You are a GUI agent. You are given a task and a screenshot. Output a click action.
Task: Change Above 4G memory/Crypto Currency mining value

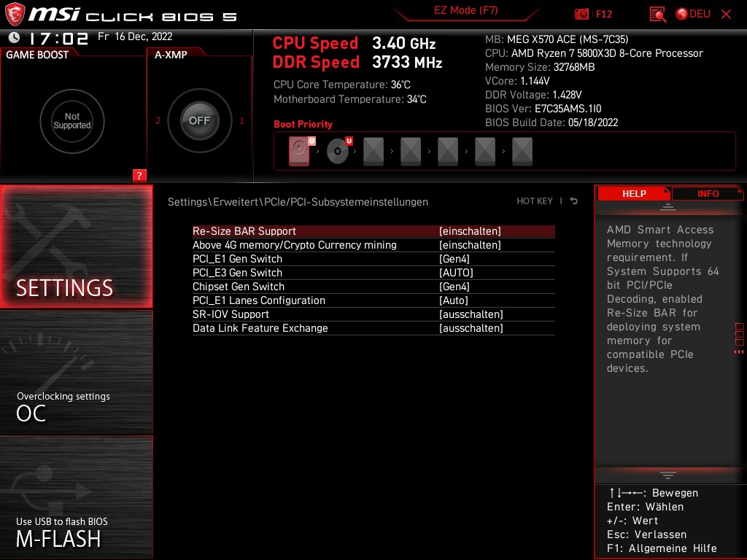470,245
